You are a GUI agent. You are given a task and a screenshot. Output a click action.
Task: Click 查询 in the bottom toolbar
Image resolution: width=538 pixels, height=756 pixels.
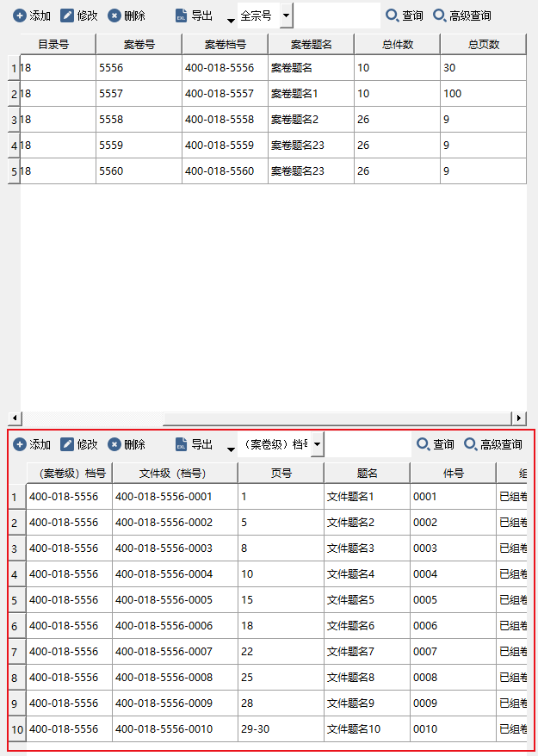[x=435, y=444]
